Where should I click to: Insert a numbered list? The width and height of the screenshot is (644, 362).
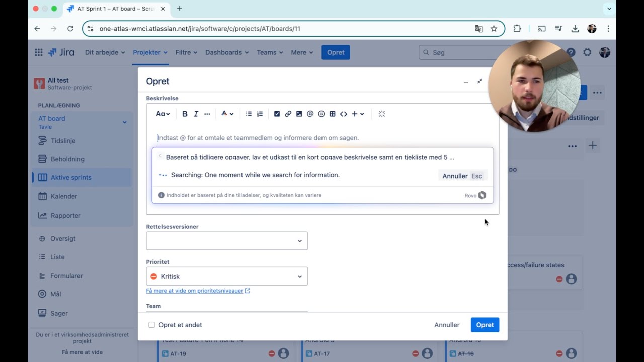click(260, 114)
